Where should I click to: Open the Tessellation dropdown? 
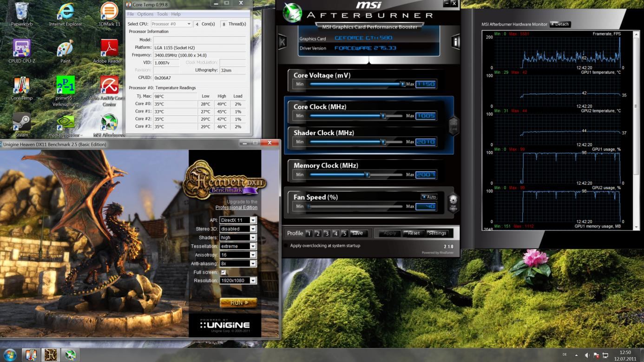238,246
